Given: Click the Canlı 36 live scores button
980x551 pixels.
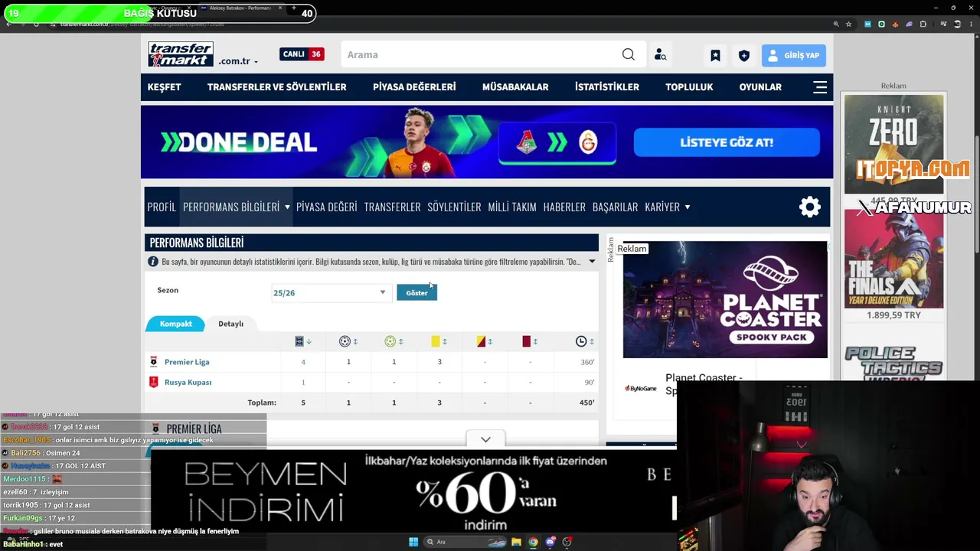Looking at the screenshot, I should click(x=302, y=54).
